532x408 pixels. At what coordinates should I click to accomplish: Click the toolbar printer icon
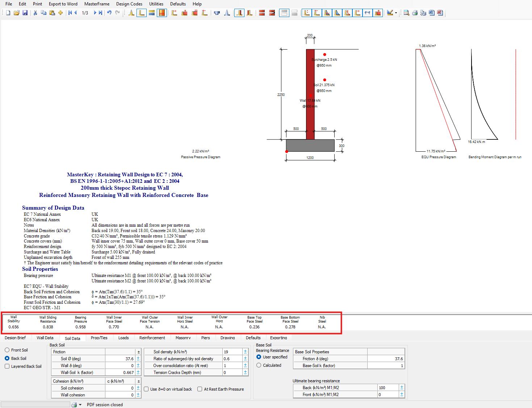[x=415, y=13]
